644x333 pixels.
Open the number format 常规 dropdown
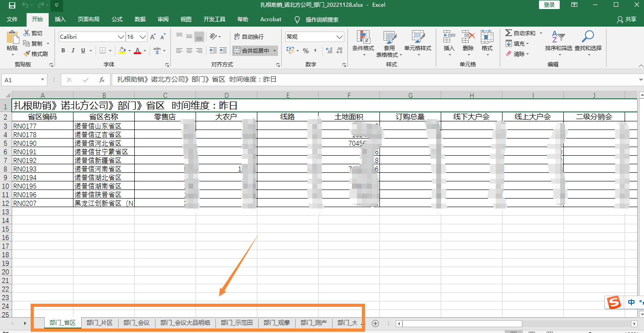click(340, 37)
